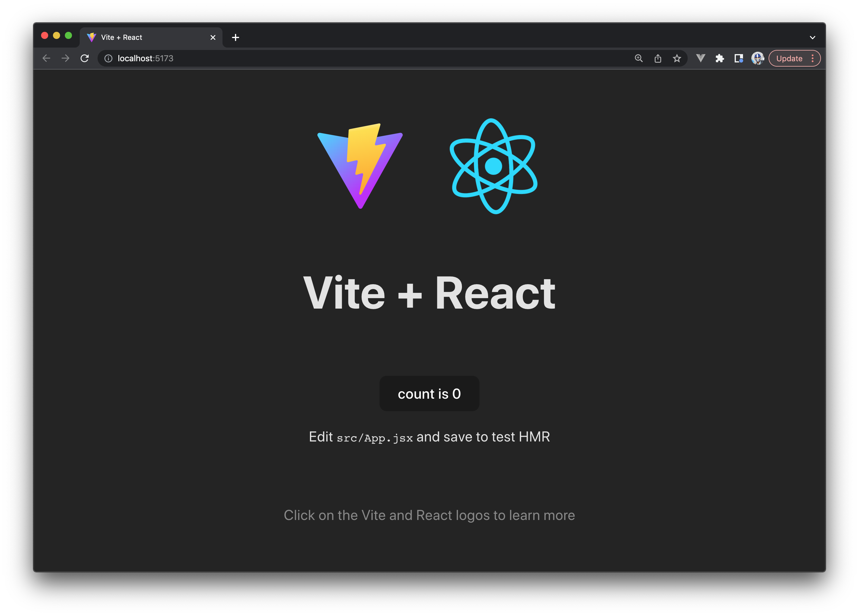Click the browser share/export icon

(x=658, y=59)
